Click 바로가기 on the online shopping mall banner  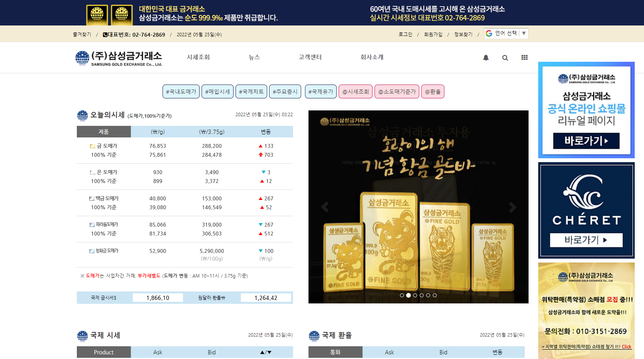click(x=586, y=141)
